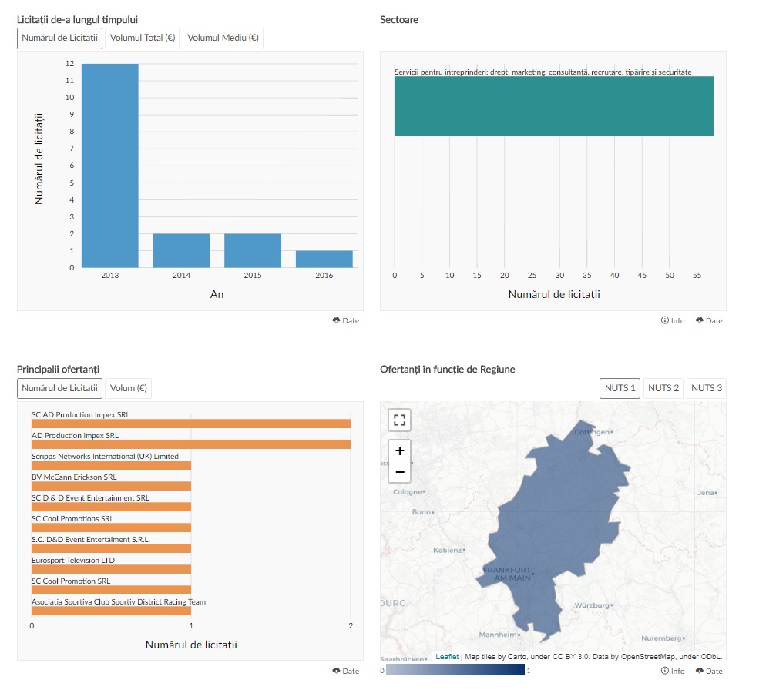Select Numărul de Licitații for Principalii ofertanți
This screenshot has width=776, height=700.
[60, 388]
